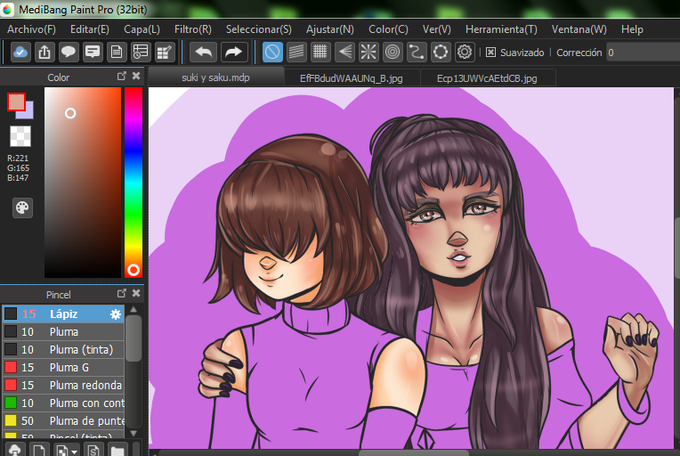Viewport: 680px width, 456px height.
Task: Click the speech bubble toolbar icon
Action: click(x=68, y=52)
